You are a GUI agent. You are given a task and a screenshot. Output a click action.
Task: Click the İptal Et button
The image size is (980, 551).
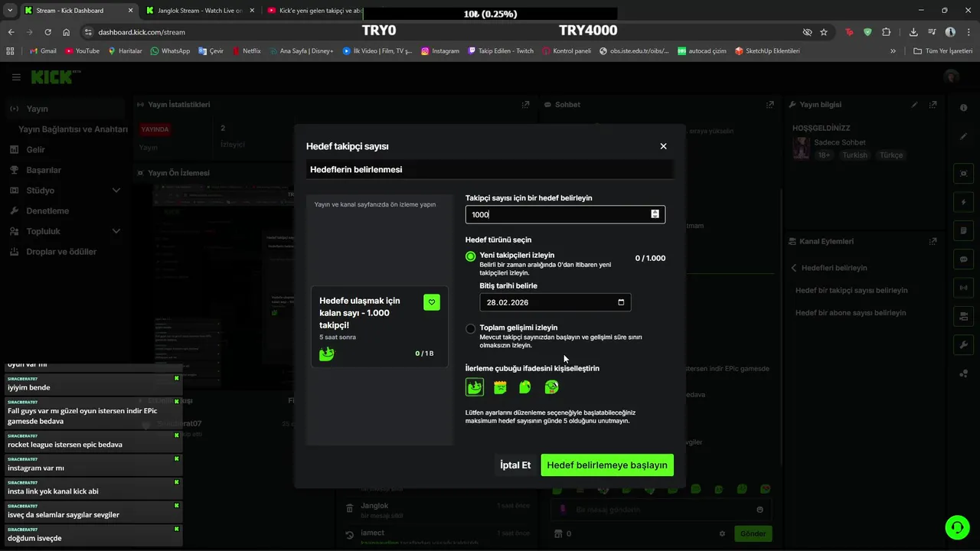click(x=515, y=465)
